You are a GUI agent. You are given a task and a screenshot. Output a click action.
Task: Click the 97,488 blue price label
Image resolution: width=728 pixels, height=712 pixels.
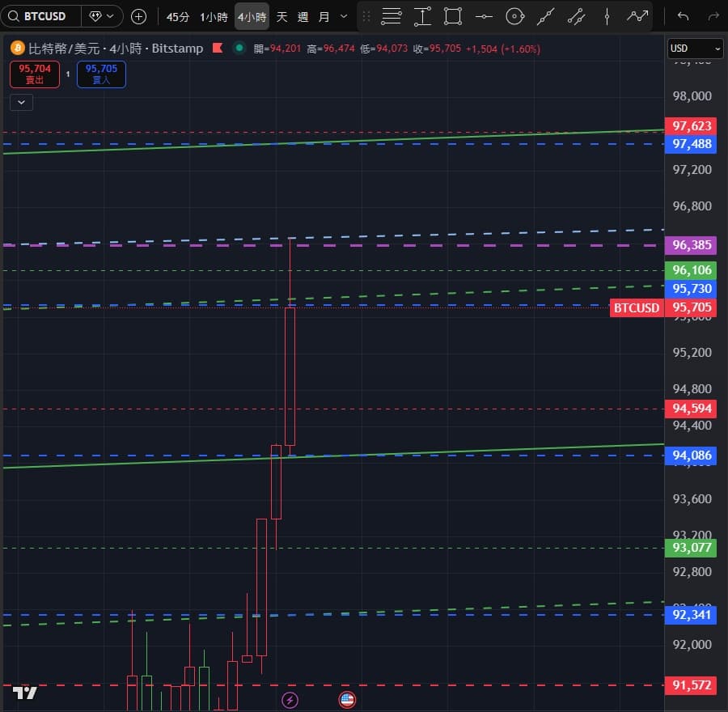click(691, 144)
